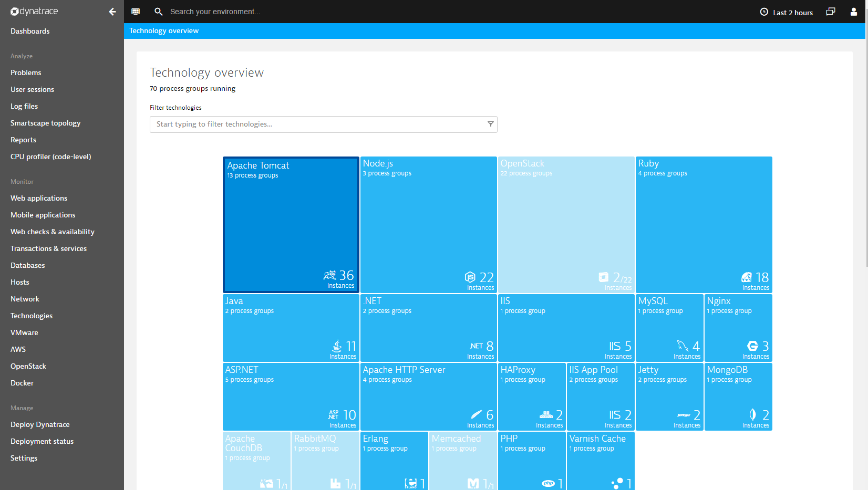Viewport: 868px width, 490px height.
Task: Go to Transactions & services
Action: tap(48, 248)
